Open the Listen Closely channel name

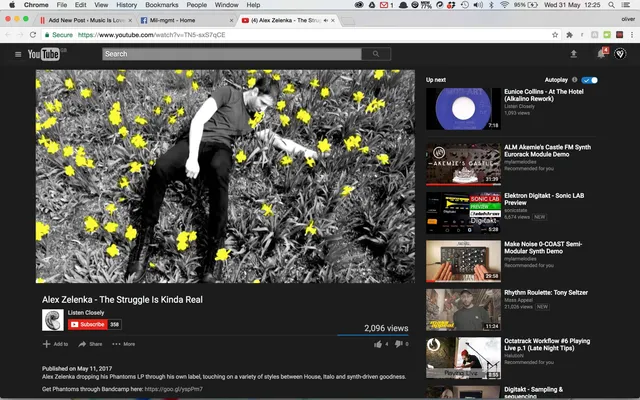click(x=86, y=313)
